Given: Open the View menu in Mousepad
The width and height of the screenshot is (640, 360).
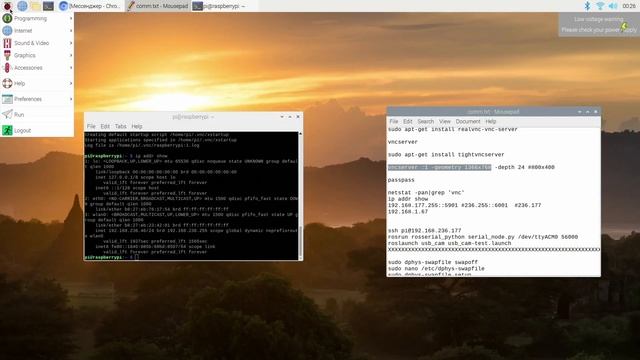Looking at the screenshot, I should click(444, 121).
